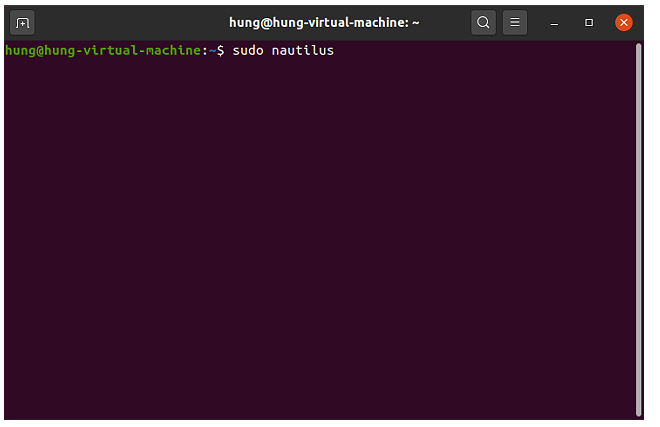
Task: Open a new terminal tab
Action: pos(22,23)
